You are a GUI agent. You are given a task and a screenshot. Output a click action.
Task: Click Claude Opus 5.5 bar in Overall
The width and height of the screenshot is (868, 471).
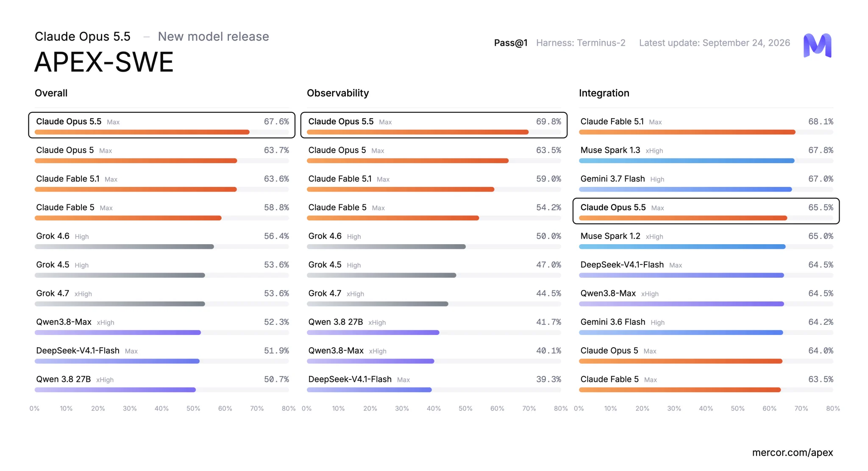click(x=142, y=132)
